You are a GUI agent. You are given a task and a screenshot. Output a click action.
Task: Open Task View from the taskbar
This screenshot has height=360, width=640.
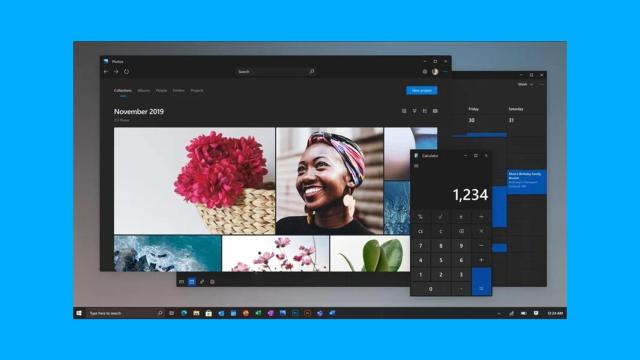click(x=172, y=313)
